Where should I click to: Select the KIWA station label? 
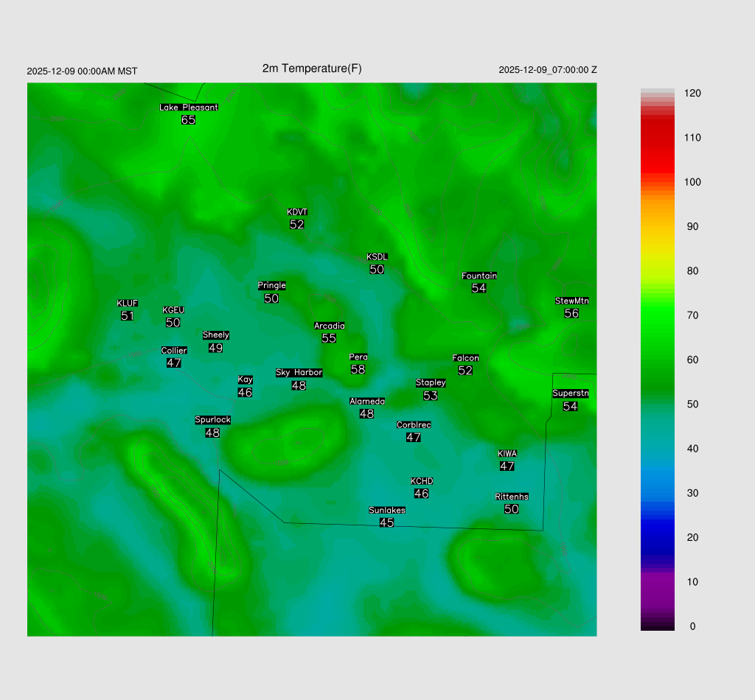click(x=507, y=453)
